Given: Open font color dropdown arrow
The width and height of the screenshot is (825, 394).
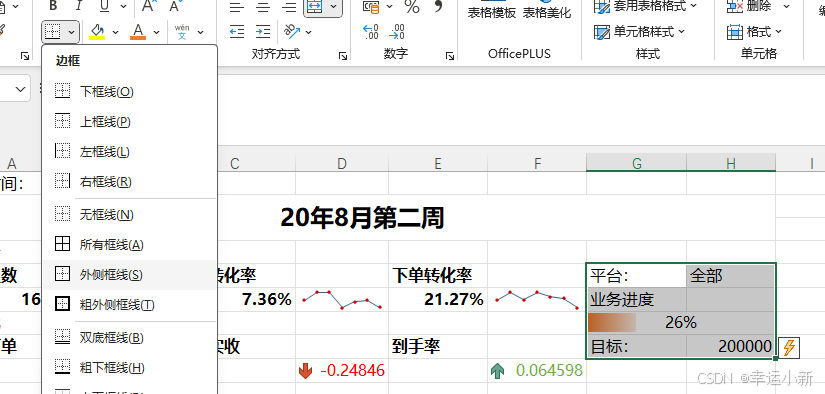Looking at the screenshot, I should [x=156, y=33].
